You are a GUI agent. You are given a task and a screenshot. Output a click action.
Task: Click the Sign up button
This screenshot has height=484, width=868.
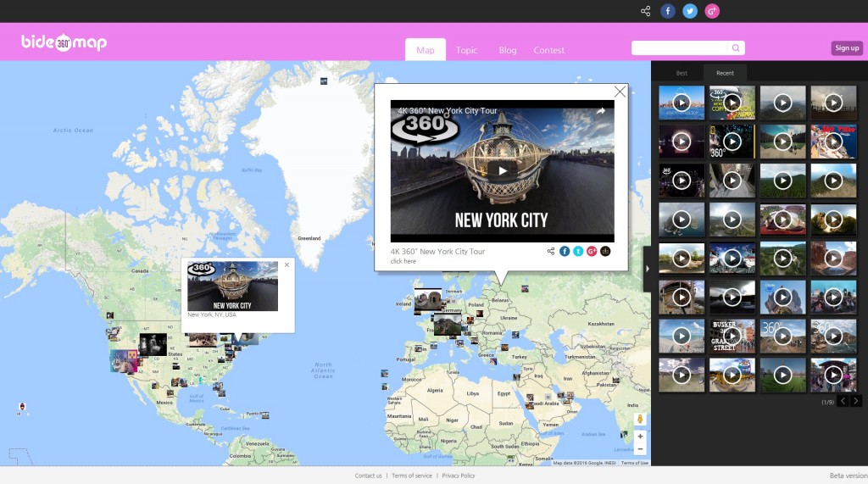pyautogui.click(x=847, y=48)
